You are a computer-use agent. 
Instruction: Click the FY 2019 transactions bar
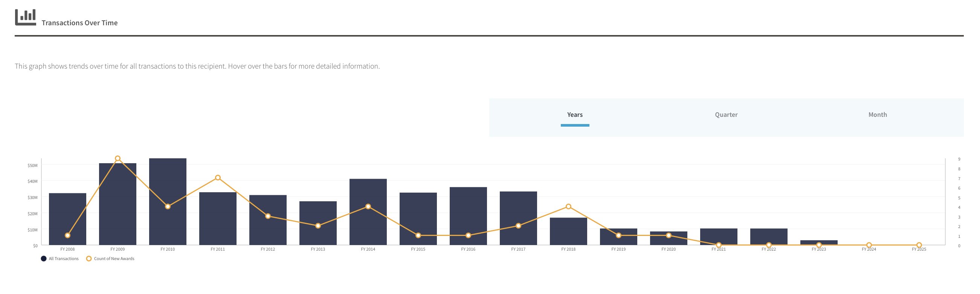pyautogui.click(x=618, y=237)
